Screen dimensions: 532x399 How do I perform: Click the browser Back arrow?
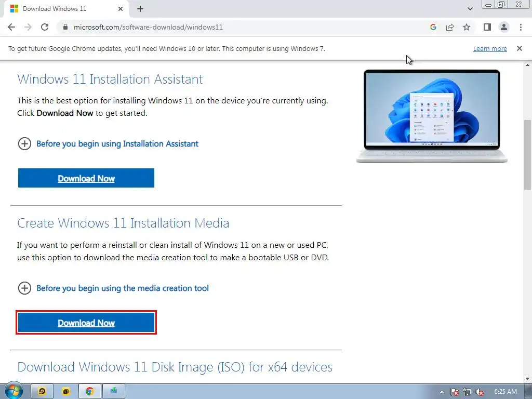coord(11,27)
